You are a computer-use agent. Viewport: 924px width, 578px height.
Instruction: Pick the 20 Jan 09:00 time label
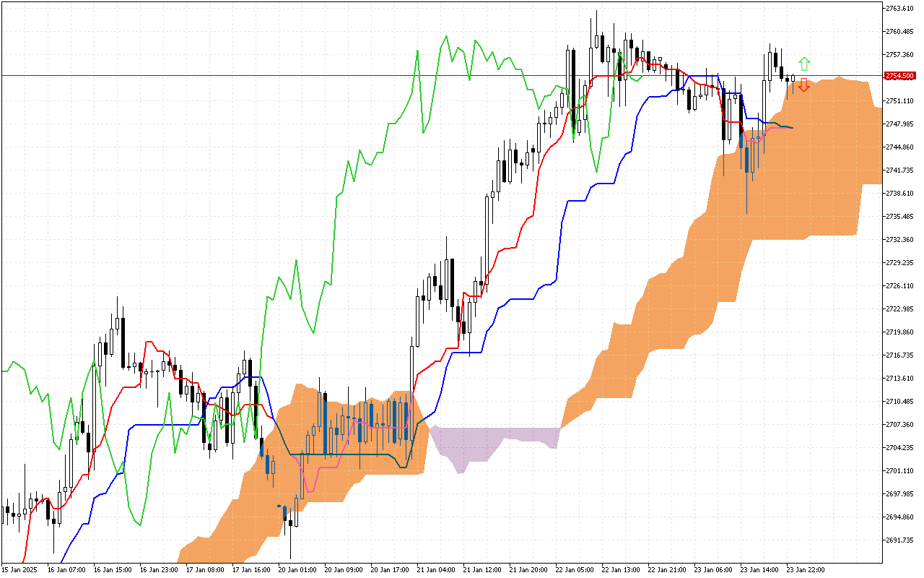[x=343, y=570]
